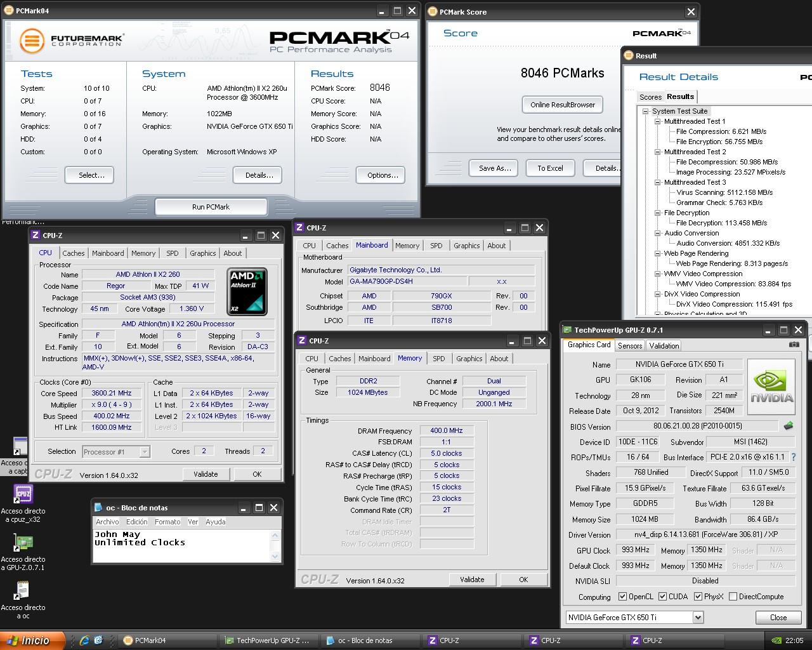The image size is (812, 650).
Task: Click the notepad vertical scrollbar down arrow
Action: pos(275,557)
